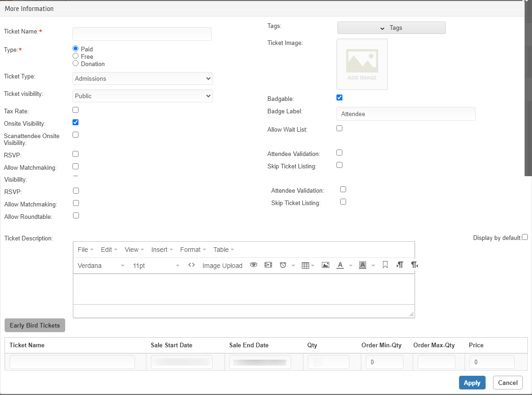Open the Verdana font family dropdown
The height and width of the screenshot is (395, 532).
point(101,266)
